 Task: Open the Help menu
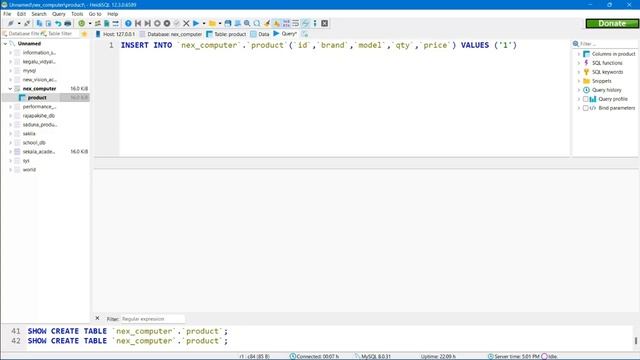coord(113,14)
